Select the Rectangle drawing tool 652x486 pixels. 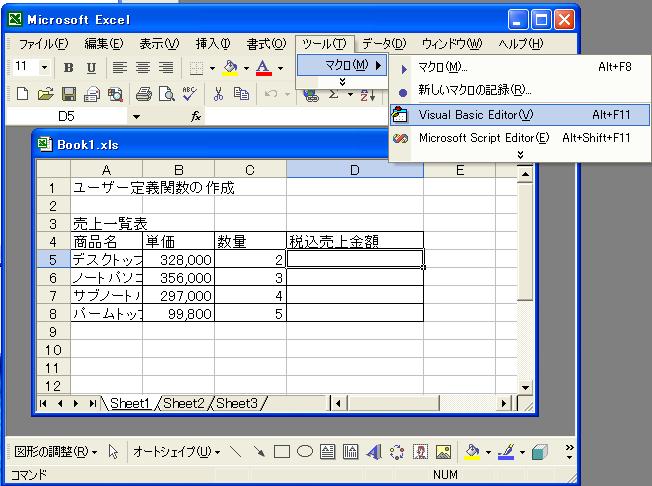tap(282, 451)
